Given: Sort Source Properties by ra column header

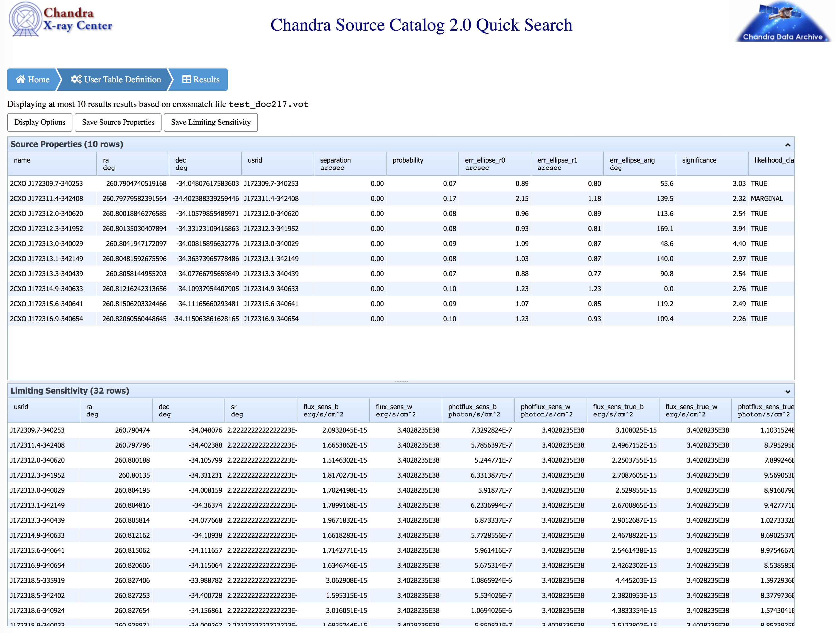Looking at the screenshot, I should [x=133, y=164].
